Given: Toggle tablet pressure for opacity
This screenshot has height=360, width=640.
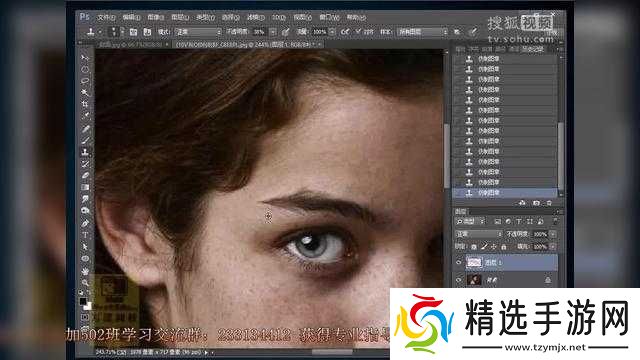Looking at the screenshot, I should pos(286,32).
